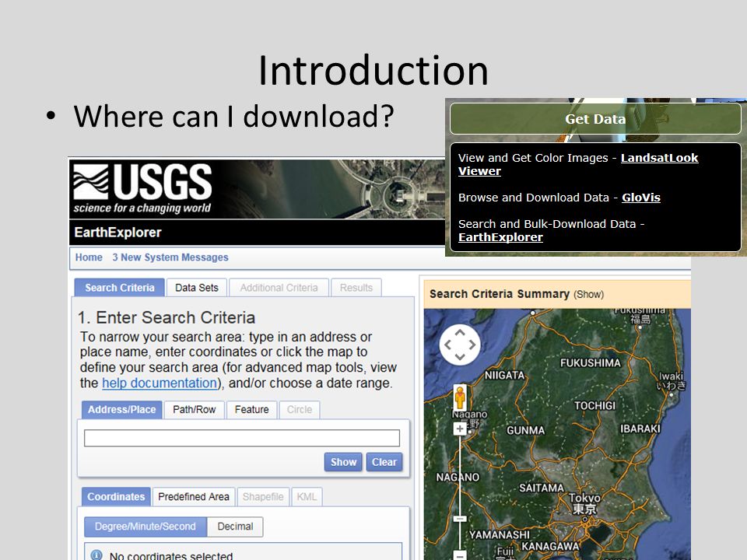The height and width of the screenshot is (560, 747).
Task: Select the Predefined Area tab
Action: (194, 497)
